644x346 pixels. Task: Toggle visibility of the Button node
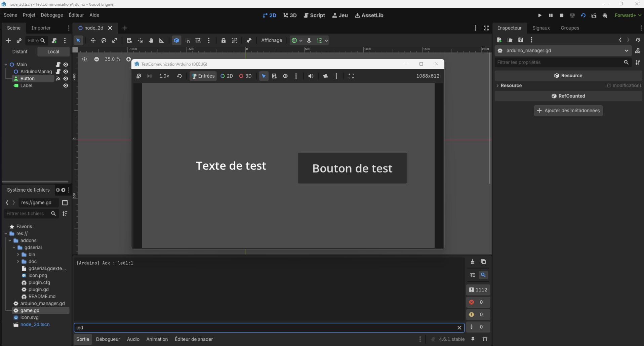(66, 79)
